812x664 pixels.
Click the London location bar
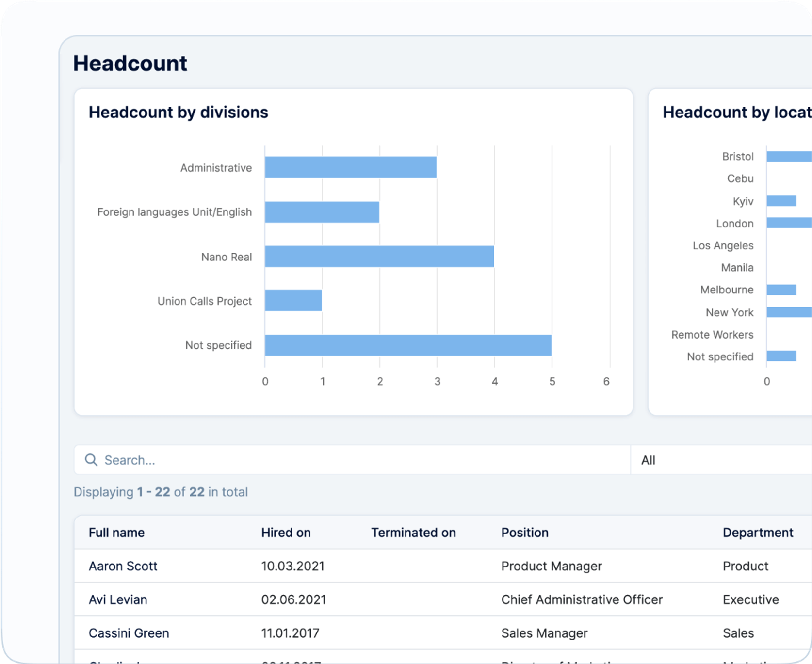[789, 223]
